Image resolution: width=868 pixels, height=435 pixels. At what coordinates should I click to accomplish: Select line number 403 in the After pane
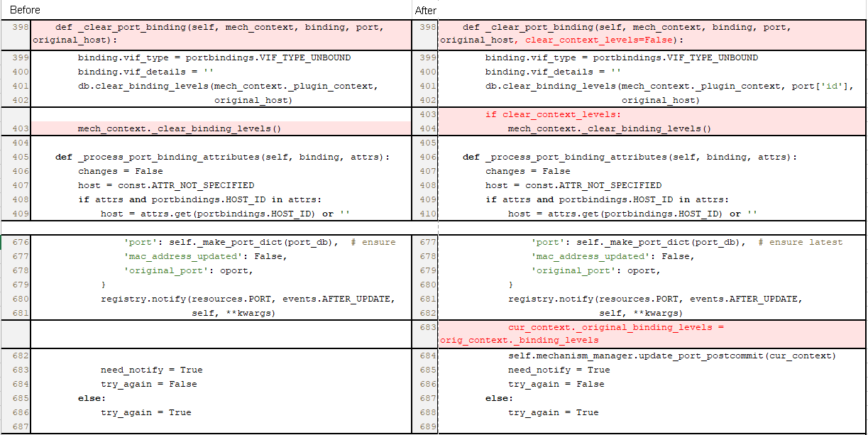click(x=428, y=114)
